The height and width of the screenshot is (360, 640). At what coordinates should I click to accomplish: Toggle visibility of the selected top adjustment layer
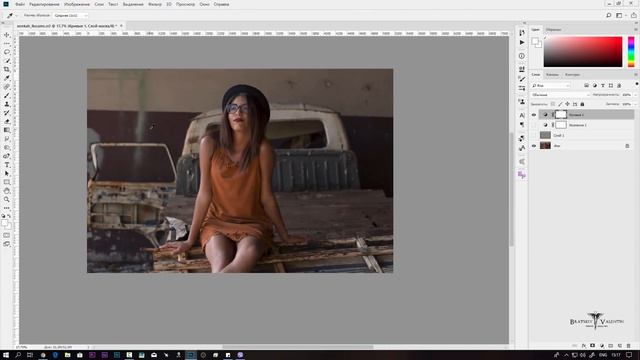[534, 115]
